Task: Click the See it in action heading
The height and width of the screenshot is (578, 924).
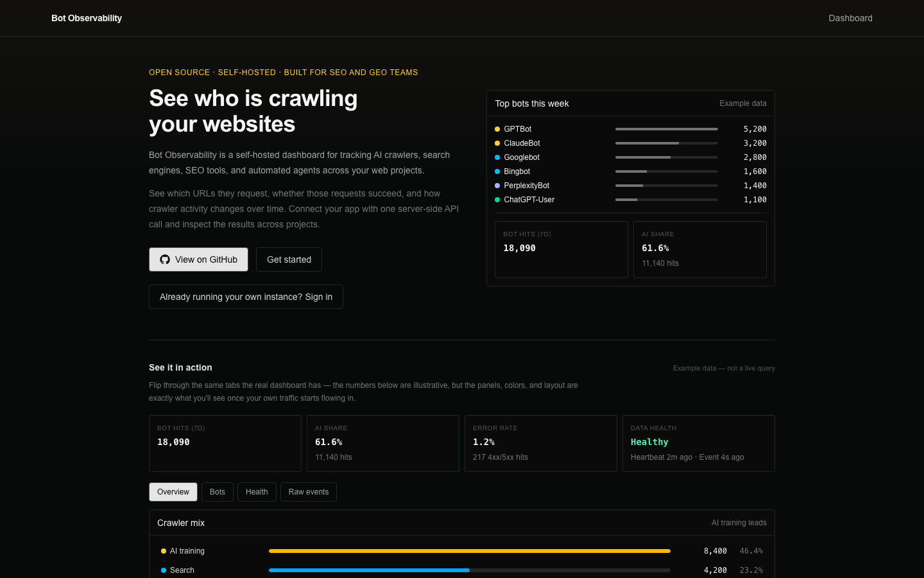Action: click(x=180, y=367)
